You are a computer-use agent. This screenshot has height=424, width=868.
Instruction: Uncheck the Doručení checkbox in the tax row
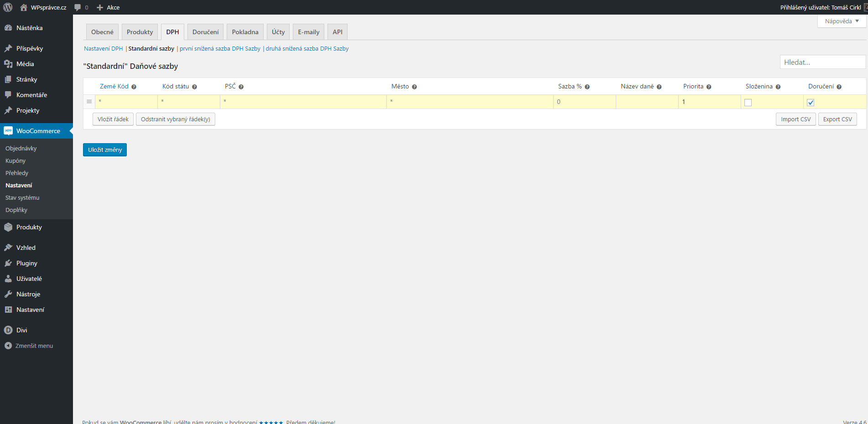click(811, 103)
